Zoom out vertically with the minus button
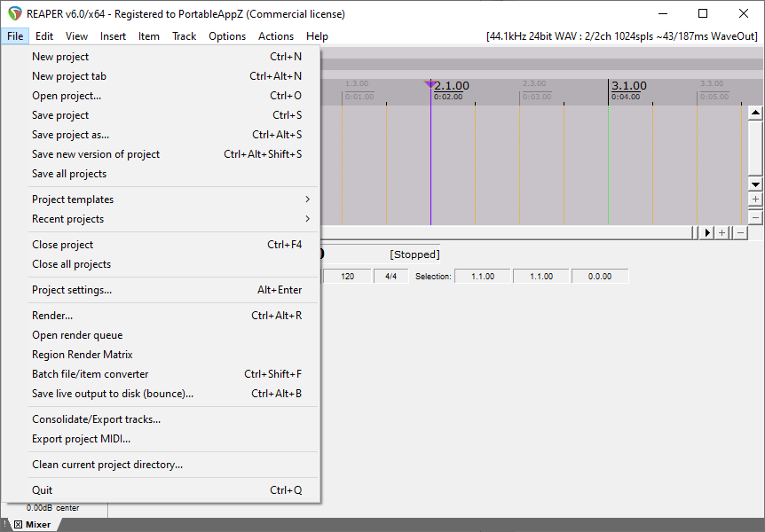The image size is (765, 532). 755,217
